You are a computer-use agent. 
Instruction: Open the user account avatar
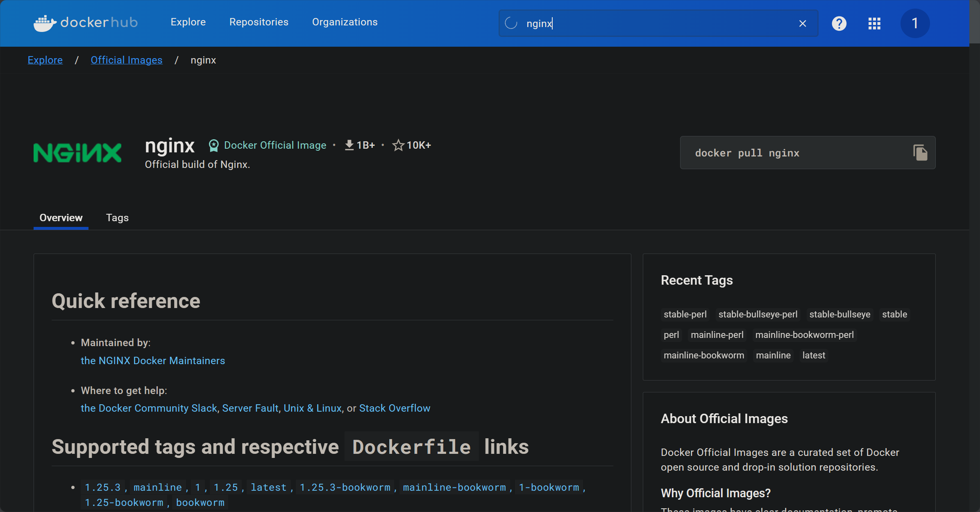pos(915,23)
